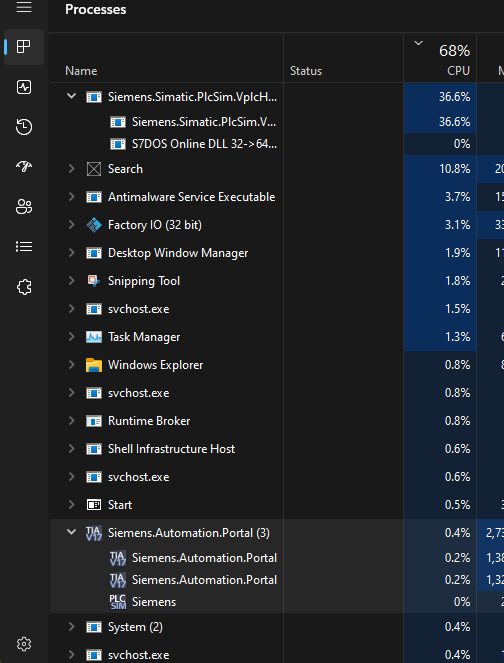Select the Factory IO (32 bit) row

pyautogui.click(x=277, y=225)
